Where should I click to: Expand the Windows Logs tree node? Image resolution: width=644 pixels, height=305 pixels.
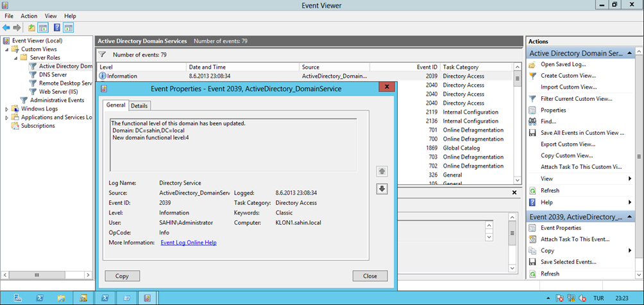[x=7, y=109]
